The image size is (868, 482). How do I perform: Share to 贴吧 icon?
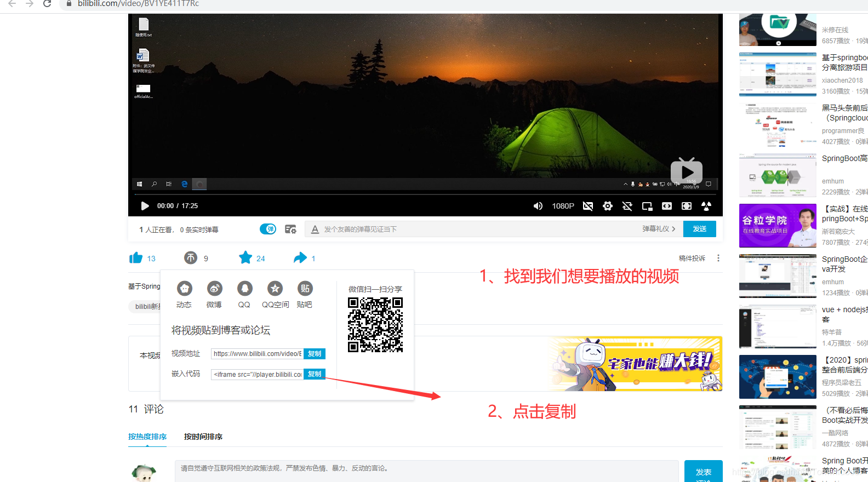(x=305, y=288)
